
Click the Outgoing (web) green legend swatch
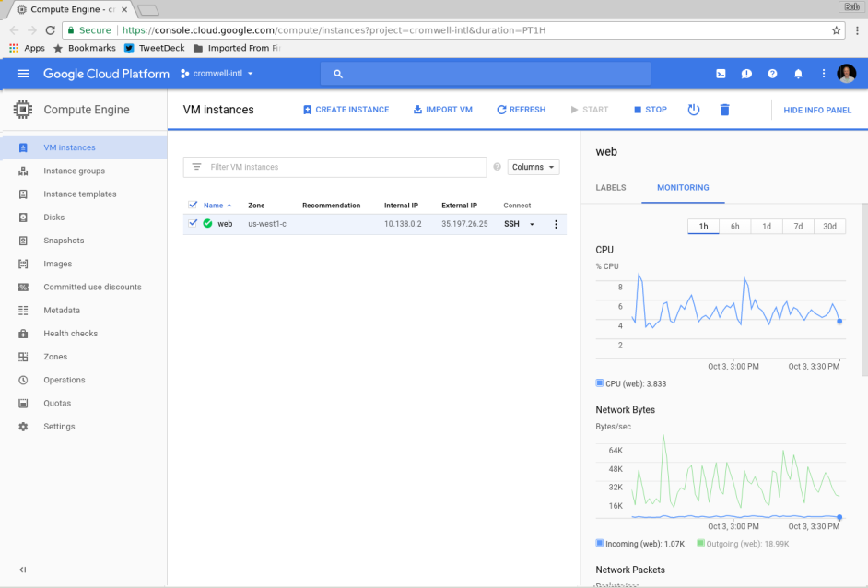(x=701, y=543)
